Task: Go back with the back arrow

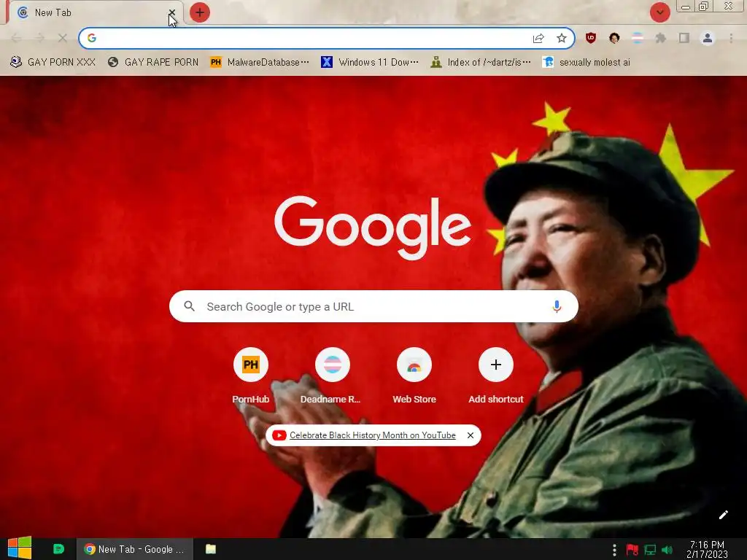Action: click(16, 38)
